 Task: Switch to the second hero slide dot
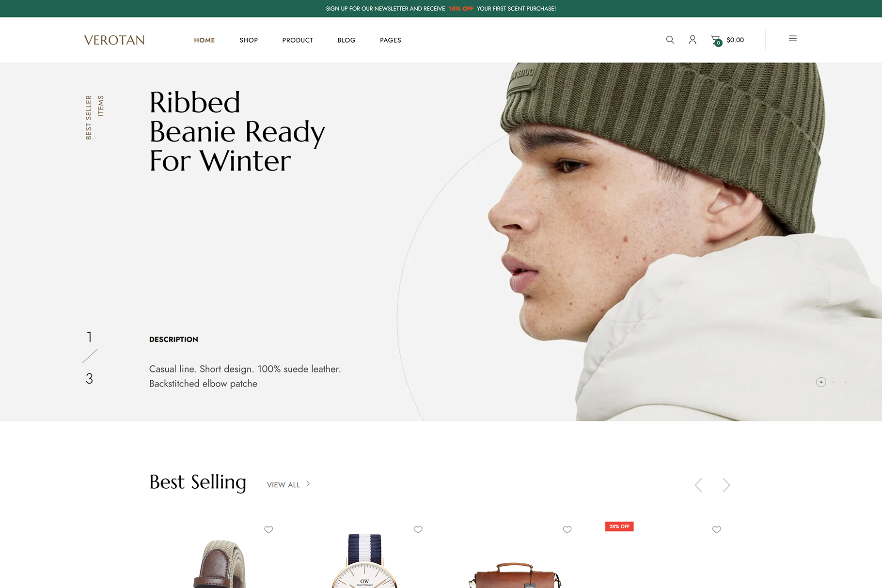(834, 382)
